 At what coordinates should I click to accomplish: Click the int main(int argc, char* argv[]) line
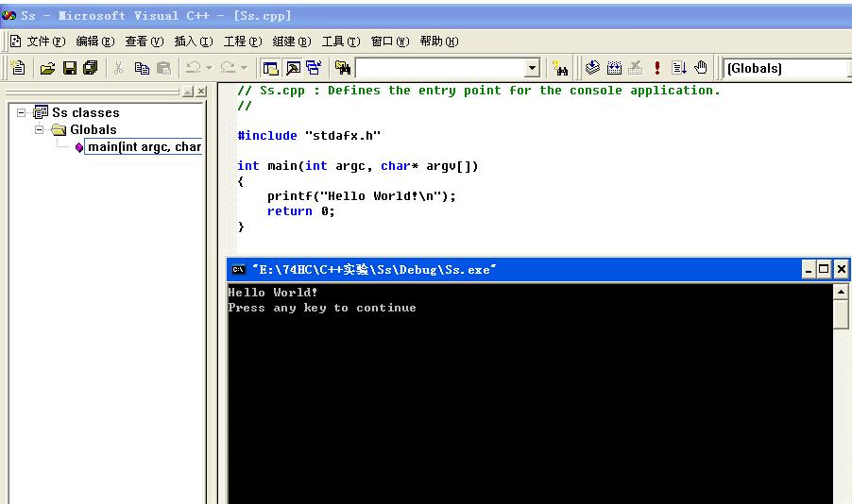358,166
